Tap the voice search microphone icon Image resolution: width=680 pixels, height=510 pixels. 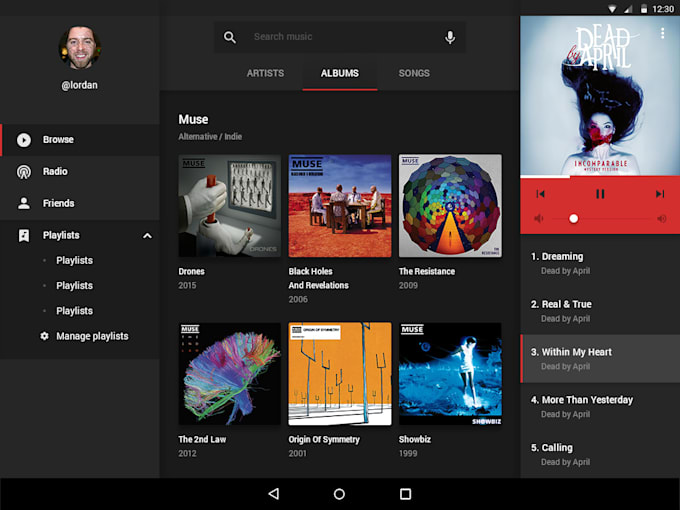450,37
